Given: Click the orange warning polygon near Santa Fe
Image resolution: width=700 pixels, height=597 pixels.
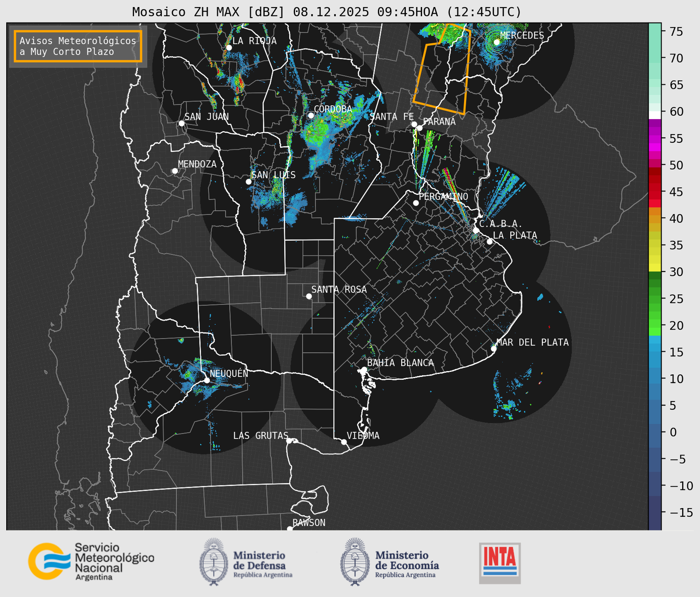Looking at the screenshot, I should click(x=442, y=69).
